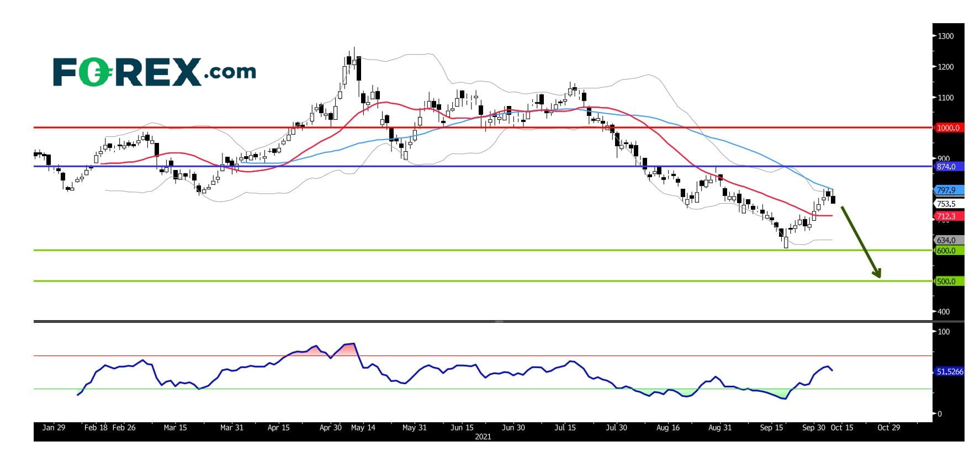Click the light blue 797.9 moving average label
The height and width of the screenshot is (452, 980).
948,190
